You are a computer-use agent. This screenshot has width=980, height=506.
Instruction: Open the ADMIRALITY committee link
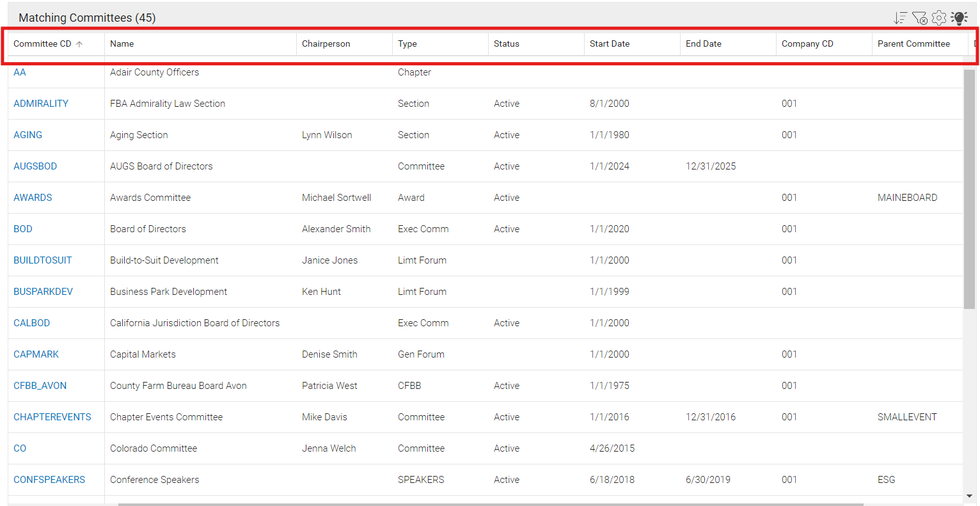[x=41, y=104]
